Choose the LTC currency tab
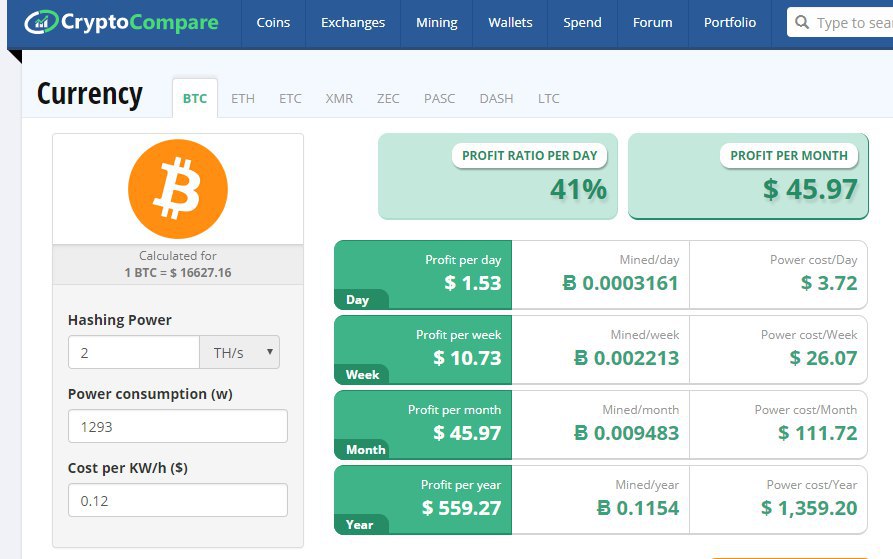Image resolution: width=893 pixels, height=559 pixels. (548, 98)
